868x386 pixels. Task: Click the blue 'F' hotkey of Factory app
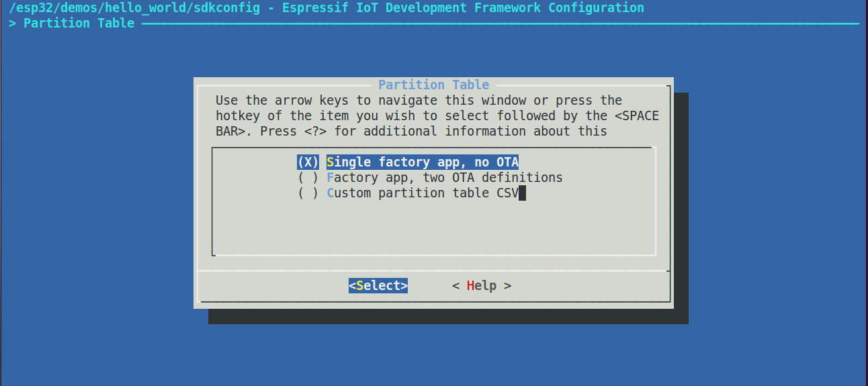tap(331, 178)
